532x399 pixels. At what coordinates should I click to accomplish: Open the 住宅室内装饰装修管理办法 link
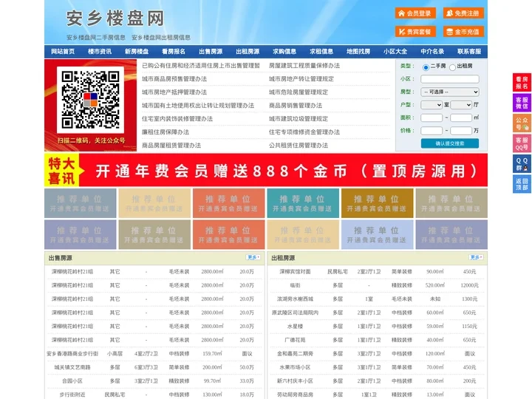[x=177, y=119]
